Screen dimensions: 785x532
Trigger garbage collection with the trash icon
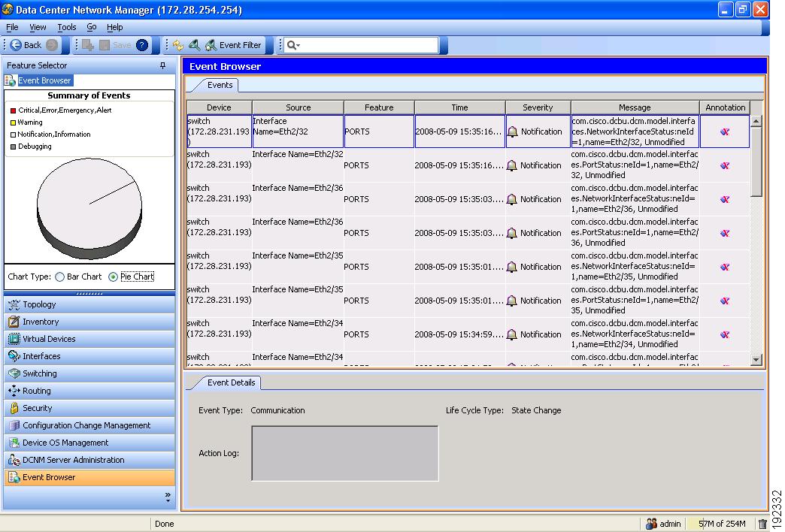[x=763, y=524]
